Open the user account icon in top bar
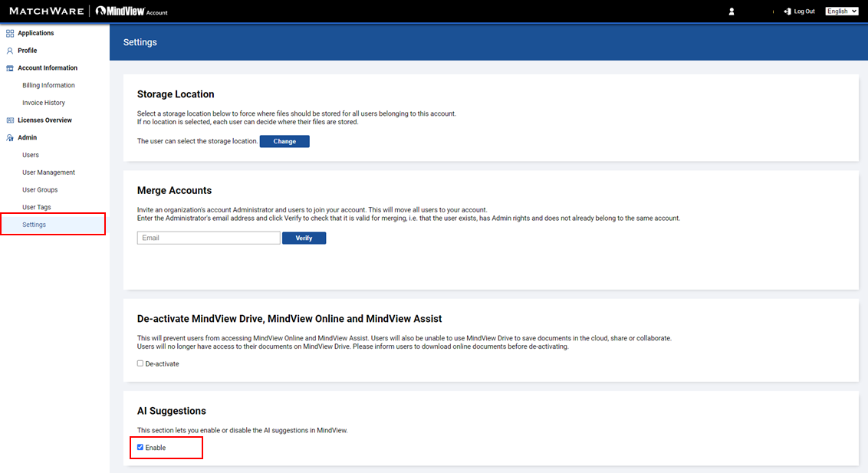 731,11
